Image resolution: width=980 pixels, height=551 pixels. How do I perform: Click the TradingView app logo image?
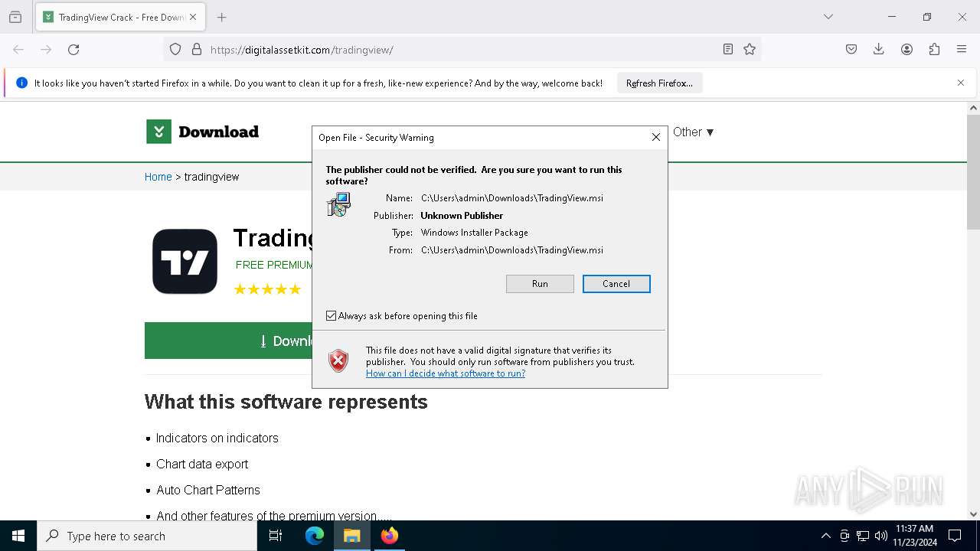pos(185,262)
